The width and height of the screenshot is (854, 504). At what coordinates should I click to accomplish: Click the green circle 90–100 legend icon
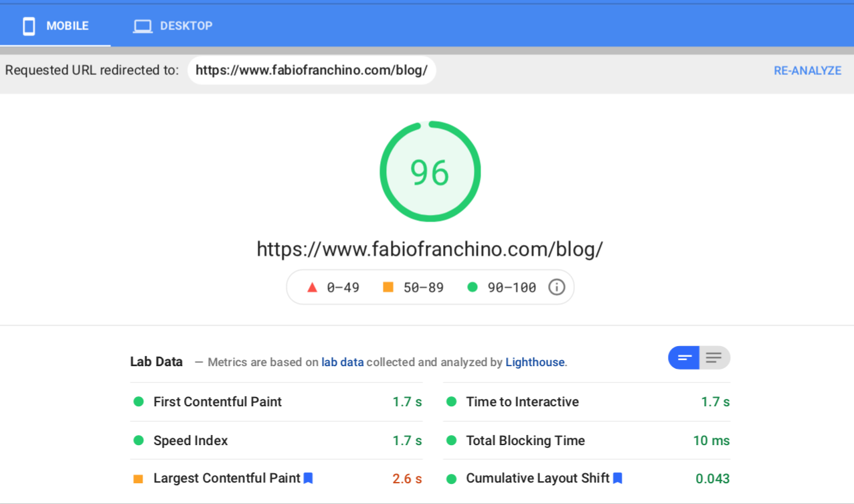(473, 287)
